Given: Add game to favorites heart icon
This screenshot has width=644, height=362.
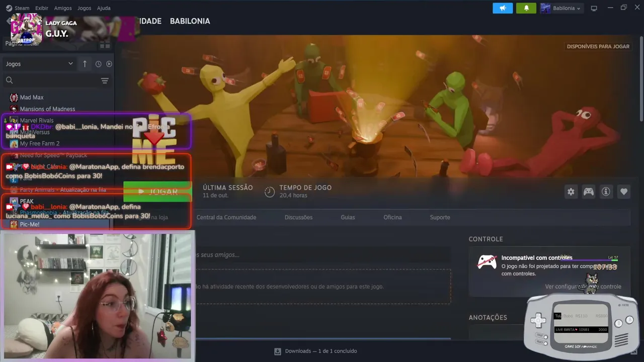Looking at the screenshot, I should coord(624,192).
